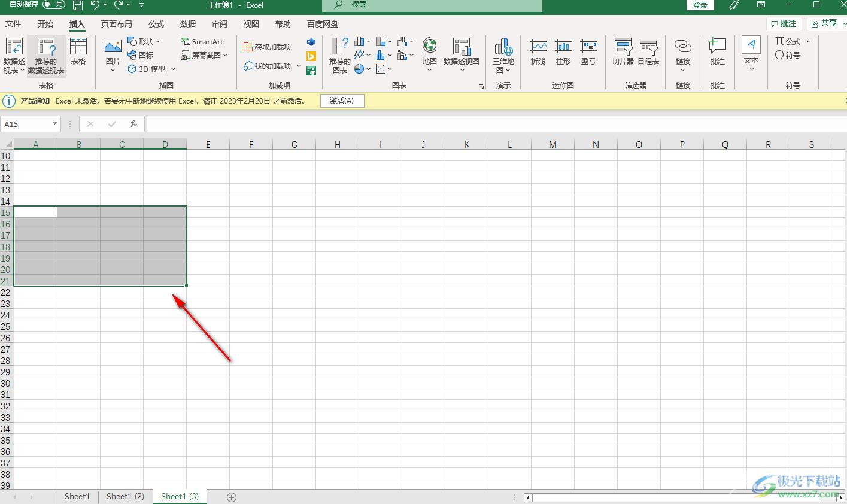Image resolution: width=847 pixels, height=504 pixels.
Task: Insert a Comment (批注) from ribbon
Action: [717, 52]
